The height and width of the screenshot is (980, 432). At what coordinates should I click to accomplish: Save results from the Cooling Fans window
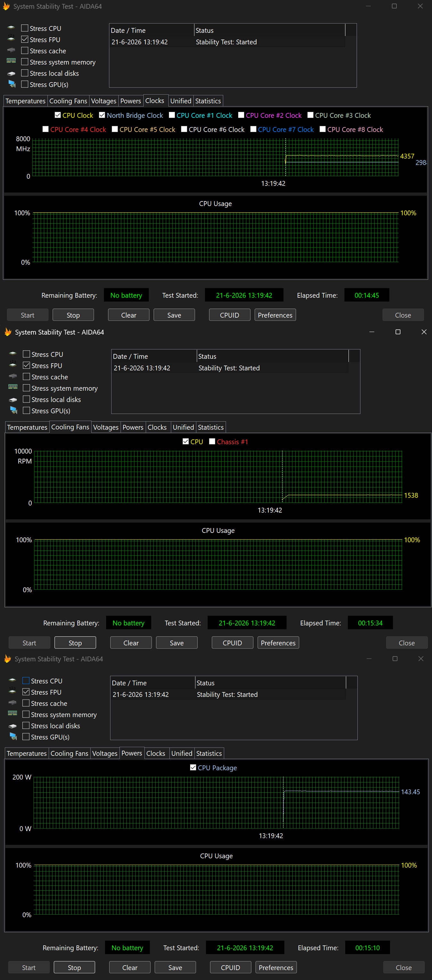177,643
